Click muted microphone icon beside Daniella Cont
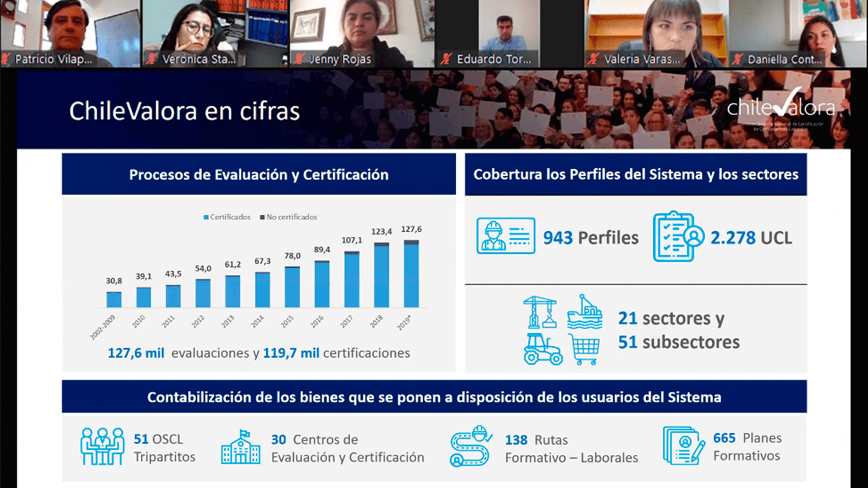The height and width of the screenshot is (488, 868). [737, 59]
